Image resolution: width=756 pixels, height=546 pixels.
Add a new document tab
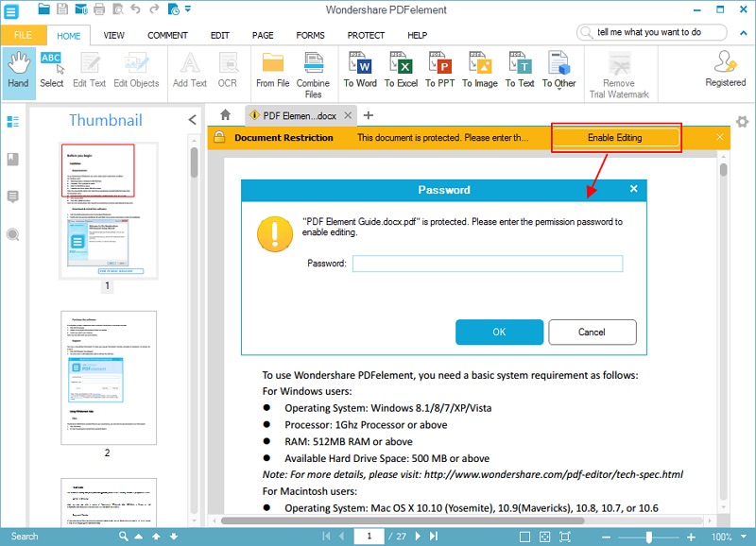click(x=369, y=115)
